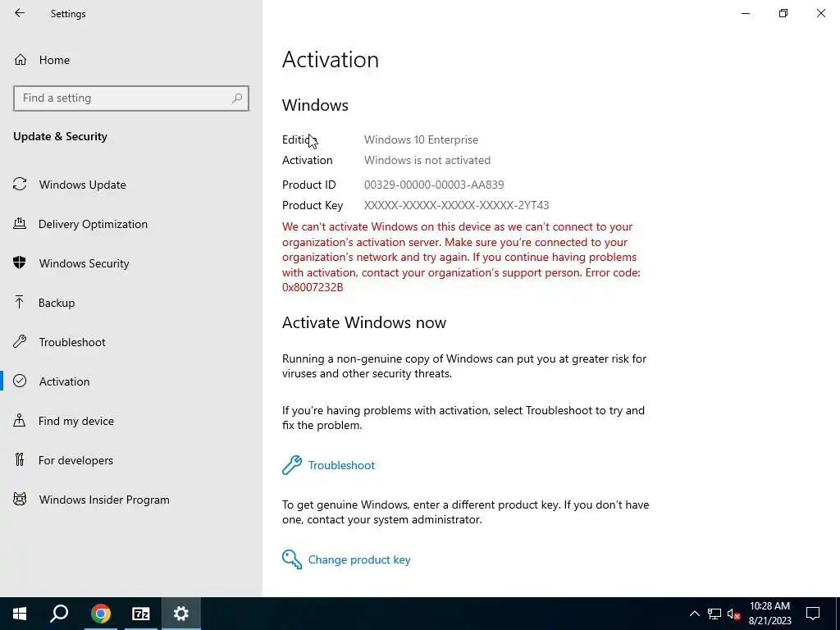The width and height of the screenshot is (840, 630).
Task: Click the product key ending 2YT43
Action: (456, 205)
